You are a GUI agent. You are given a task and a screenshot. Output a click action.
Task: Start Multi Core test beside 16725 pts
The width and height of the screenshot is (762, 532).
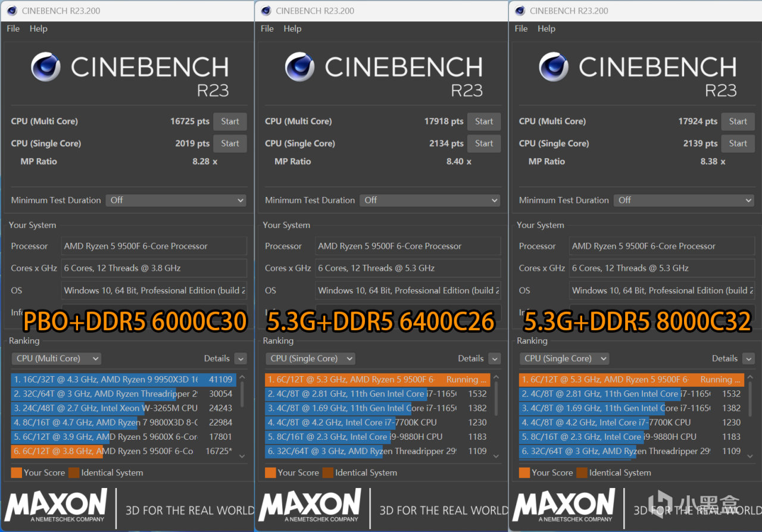coord(230,121)
